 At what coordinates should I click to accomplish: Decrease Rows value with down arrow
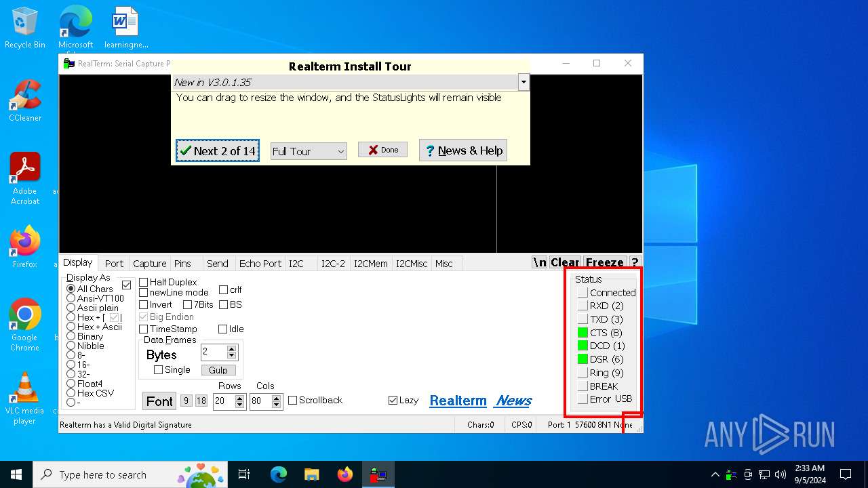point(239,405)
